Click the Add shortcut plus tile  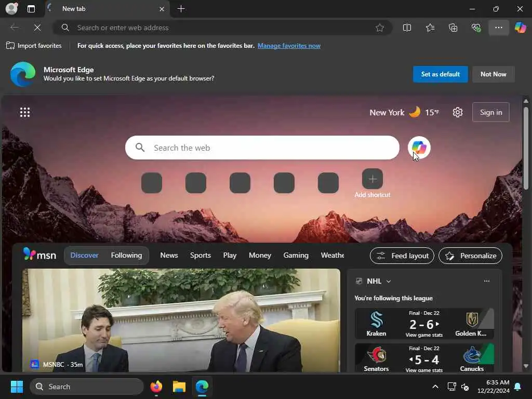(x=372, y=179)
